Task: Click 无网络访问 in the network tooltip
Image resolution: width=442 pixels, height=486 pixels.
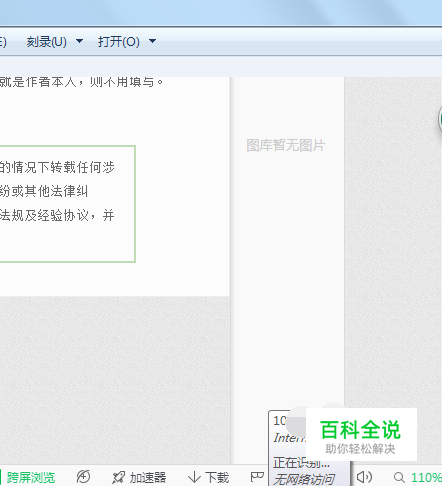Action: [x=304, y=479]
